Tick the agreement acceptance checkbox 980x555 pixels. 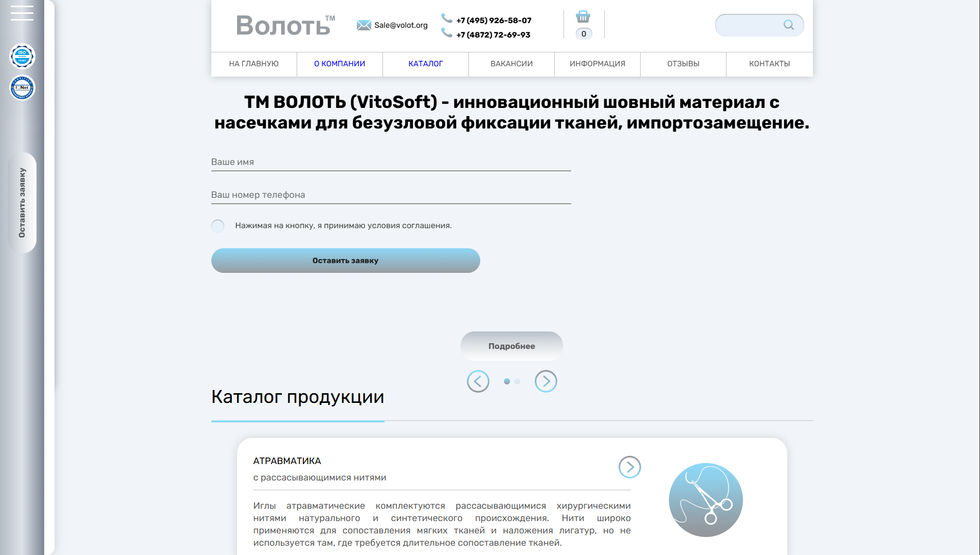[x=217, y=226]
